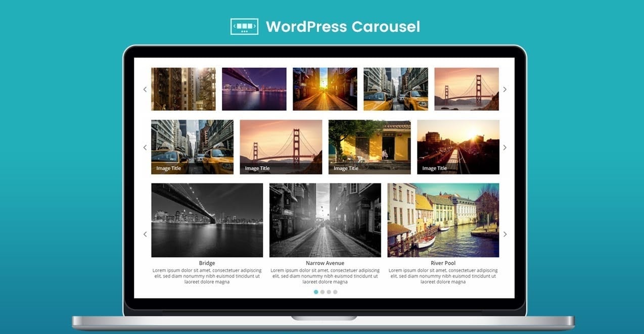Click the WordPress Carousel heading text
This screenshot has height=334, width=644.
pyautogui.click(x=343, y=27)
